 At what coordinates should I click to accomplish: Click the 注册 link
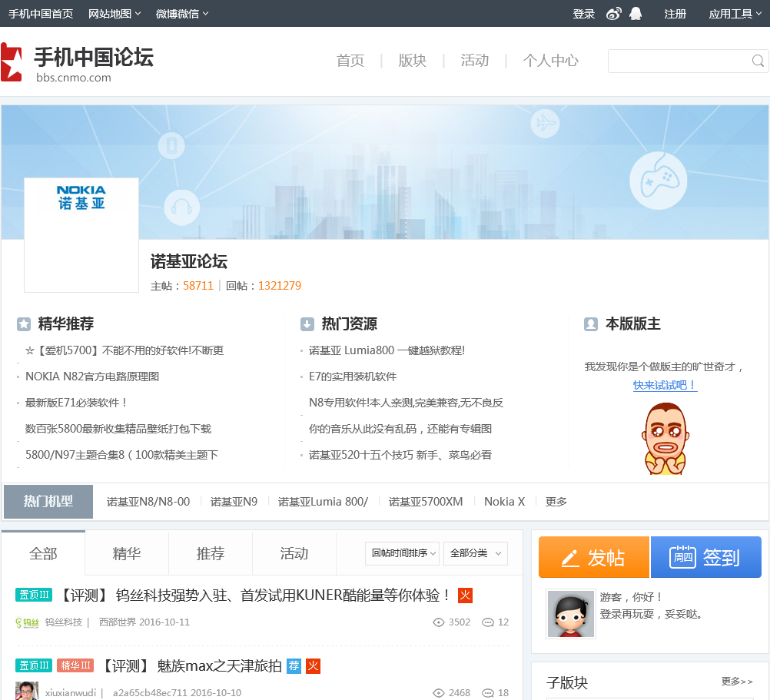pos(675,14)
